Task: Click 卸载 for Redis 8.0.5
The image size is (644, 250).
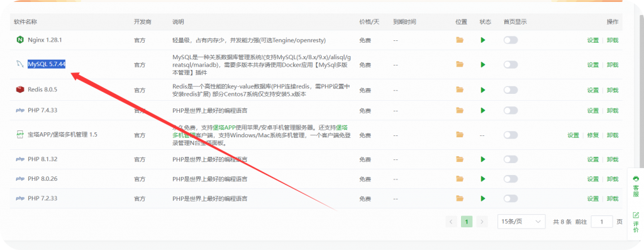Action: click(613, 90)
